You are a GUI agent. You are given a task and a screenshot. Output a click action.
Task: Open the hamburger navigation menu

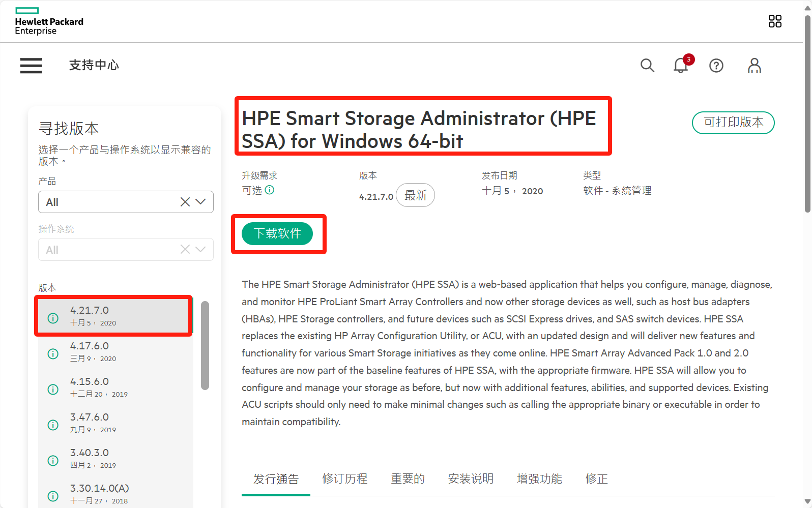pyautogui.click(x=31, y=66)
